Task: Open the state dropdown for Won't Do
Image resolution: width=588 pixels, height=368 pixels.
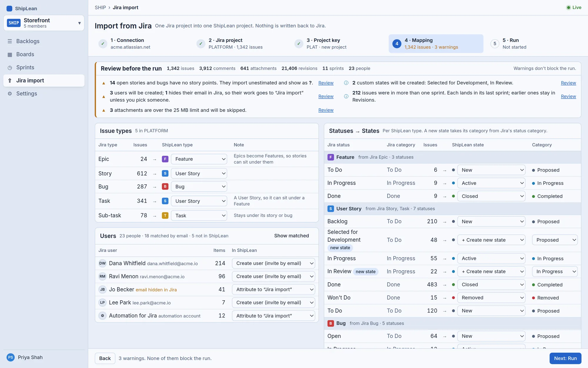Action: pos(491,298)
